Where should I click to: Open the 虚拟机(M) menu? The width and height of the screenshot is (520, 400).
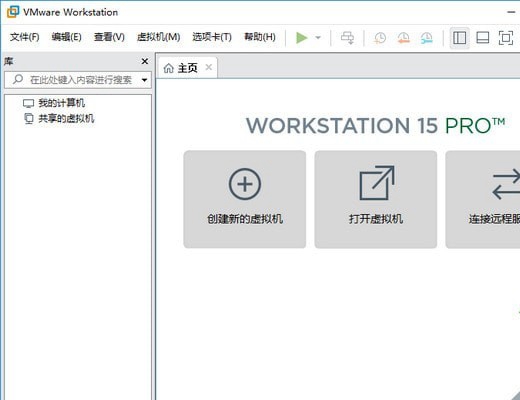click(159, 37)
